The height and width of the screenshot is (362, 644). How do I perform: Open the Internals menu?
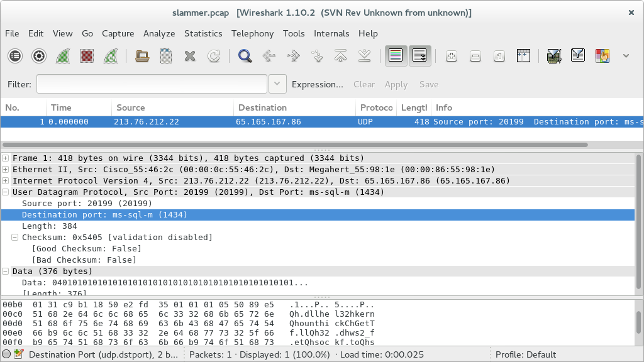pyautogui.click(x=331, y=34)
